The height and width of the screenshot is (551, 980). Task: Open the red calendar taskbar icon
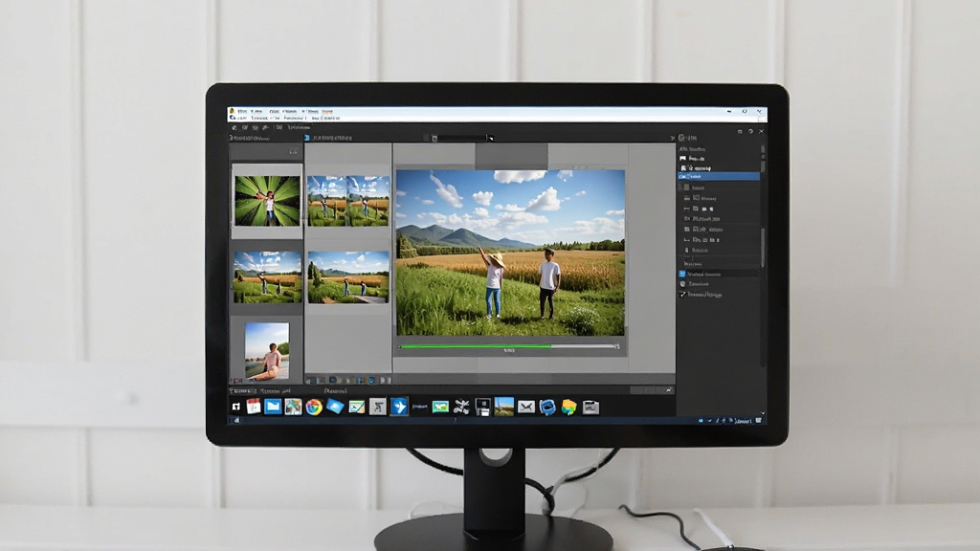click(253, 407)
